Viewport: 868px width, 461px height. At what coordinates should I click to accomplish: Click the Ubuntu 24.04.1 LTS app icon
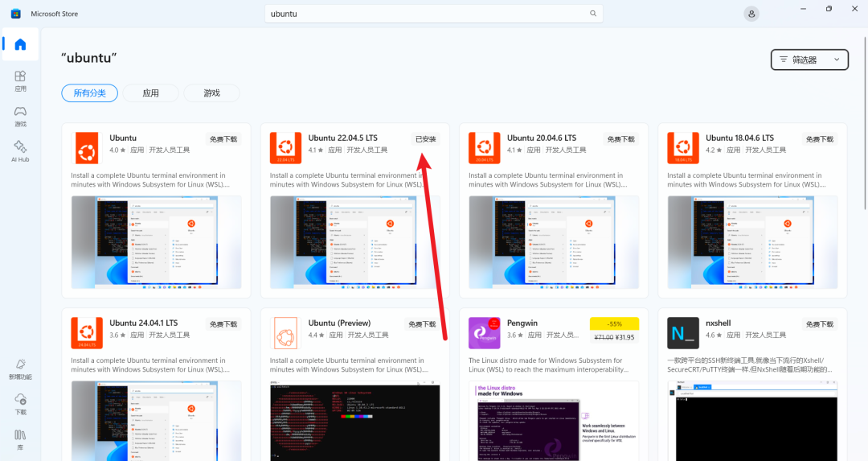(x=87, y=333)
